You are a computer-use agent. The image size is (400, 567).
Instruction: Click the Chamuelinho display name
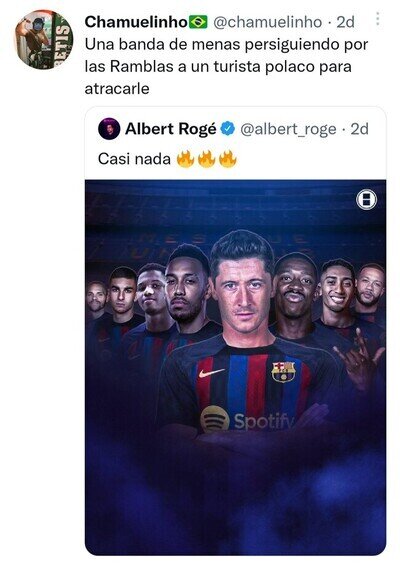(136, 22)
